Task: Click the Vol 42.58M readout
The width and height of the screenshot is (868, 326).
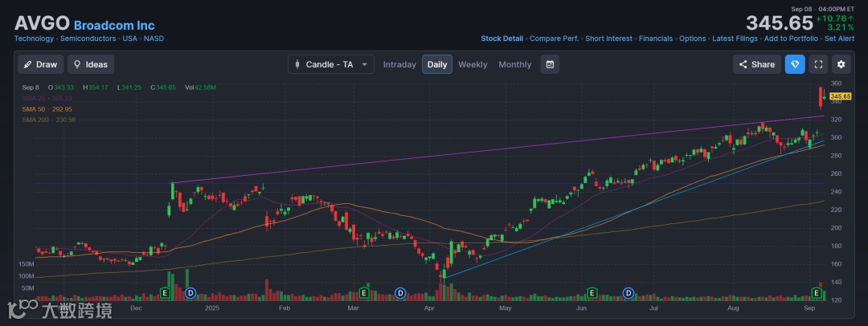Action: click(x=200, y=88)
